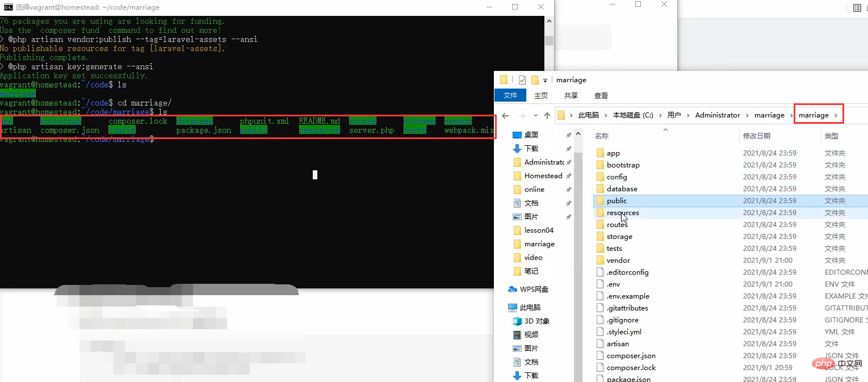Go up one folder level with Up arrow
Screen dimensions: 868x382
point(547,115)
